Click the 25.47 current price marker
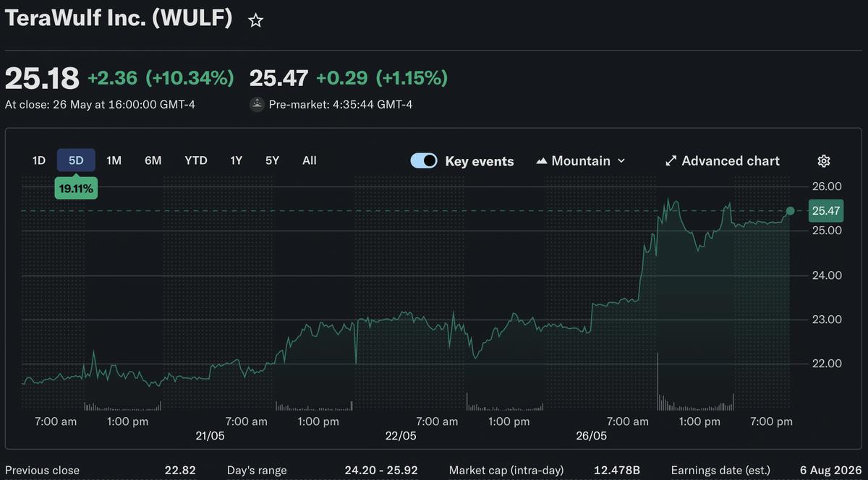Image resolution: width=868 pixels, height=480 pixels. pos(826,211)
